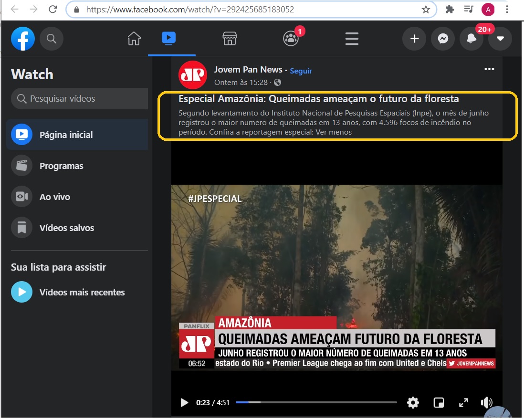Open Programas in Watch sidebar
524x420 pixels.
[77, 166]
